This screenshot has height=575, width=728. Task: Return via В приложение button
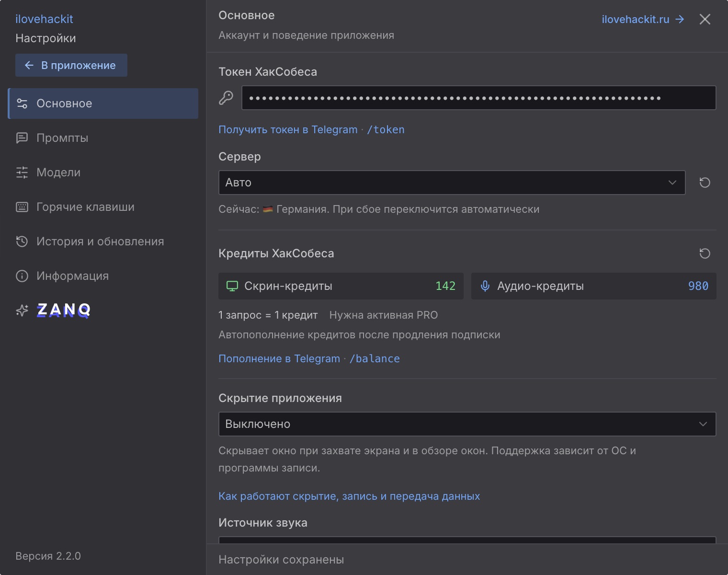[71, 65]
